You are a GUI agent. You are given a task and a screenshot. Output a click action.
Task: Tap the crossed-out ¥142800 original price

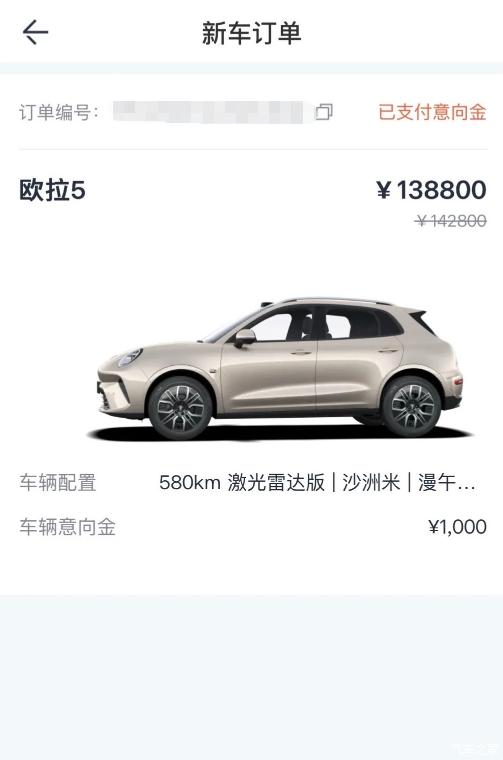[450, 221]
